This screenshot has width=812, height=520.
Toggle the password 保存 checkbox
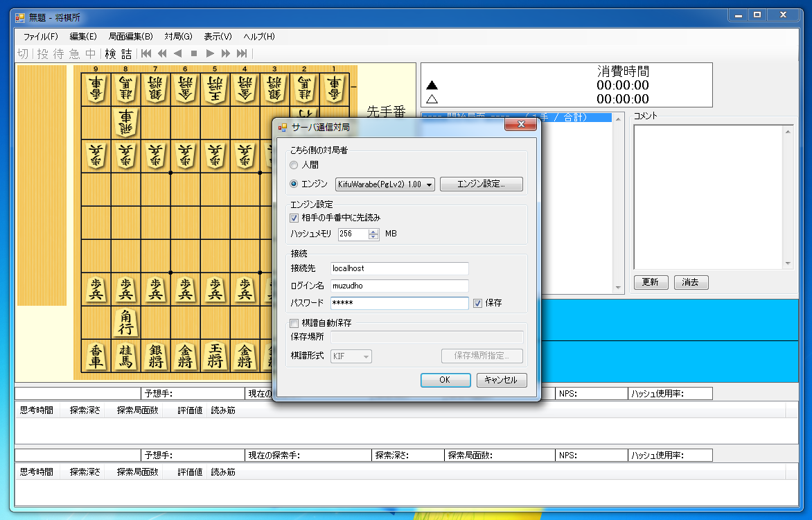pyautogui.click(x=477, y=303)
